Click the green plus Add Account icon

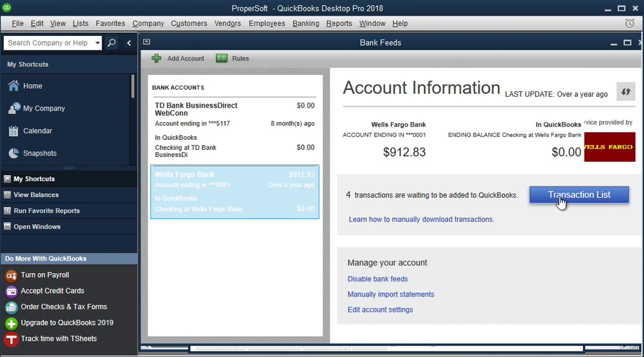pyautogui.click(x=156, y=59)
